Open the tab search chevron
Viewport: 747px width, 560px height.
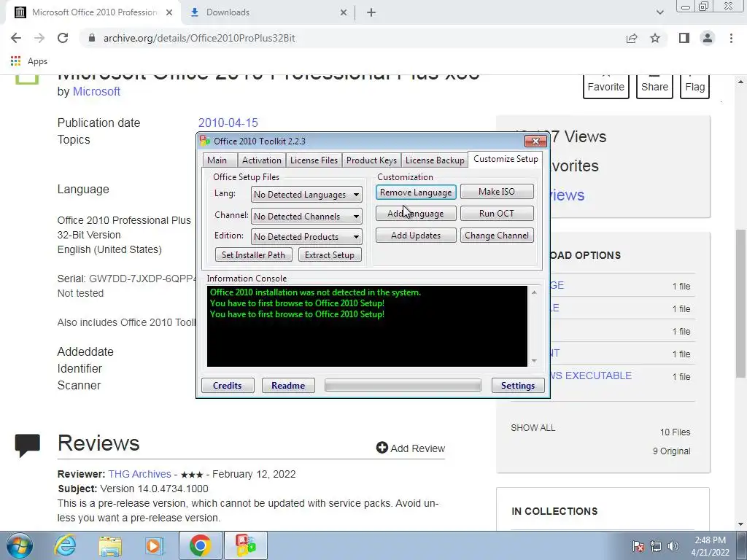[x=659, y=12]
